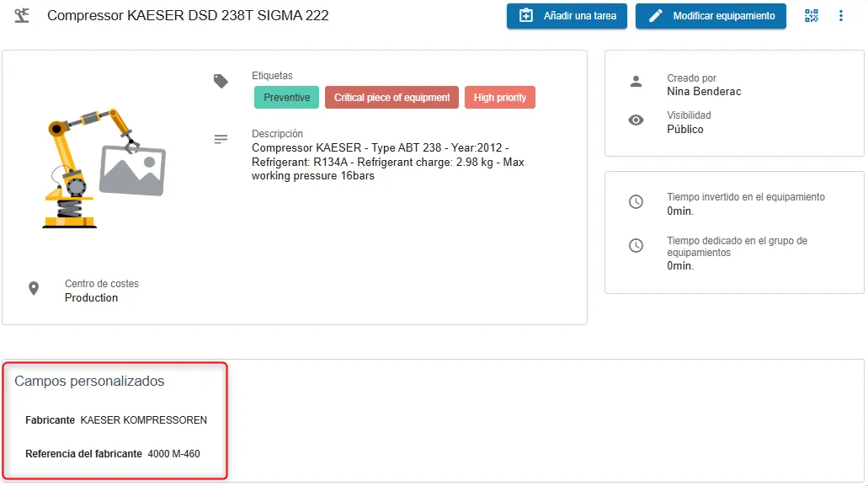Click the robot arm equipment image

coord(104,168)
